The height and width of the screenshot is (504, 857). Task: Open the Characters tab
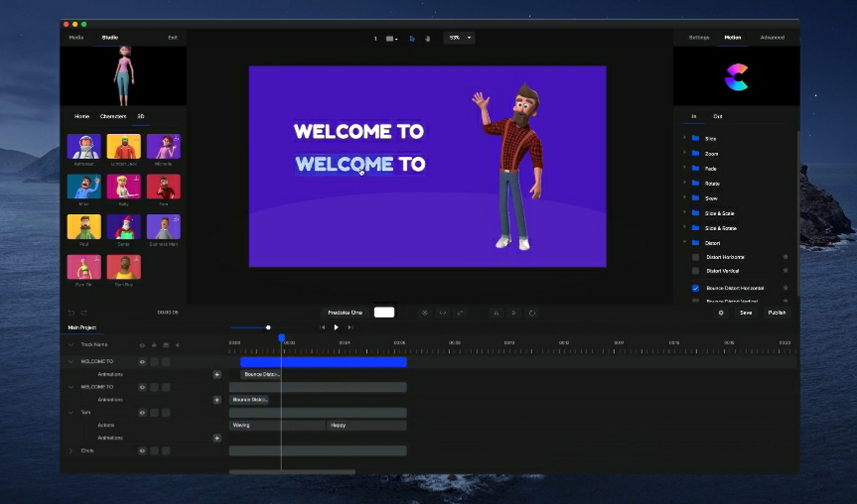pyautogui.click(x=112, y=116)
